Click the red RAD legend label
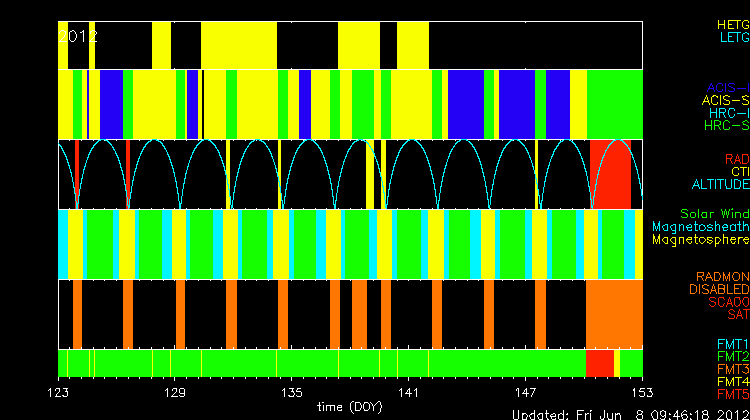This screenshot has height=420, width=750. pyautogui.click(x=736, y=159)
